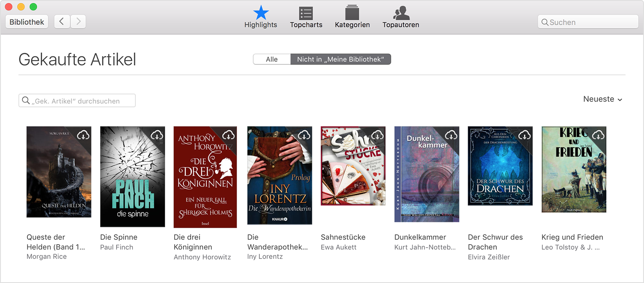Click author name Anthony Horowitz below the title
This screenshot has height=283, width=644.
click(202, 257)
